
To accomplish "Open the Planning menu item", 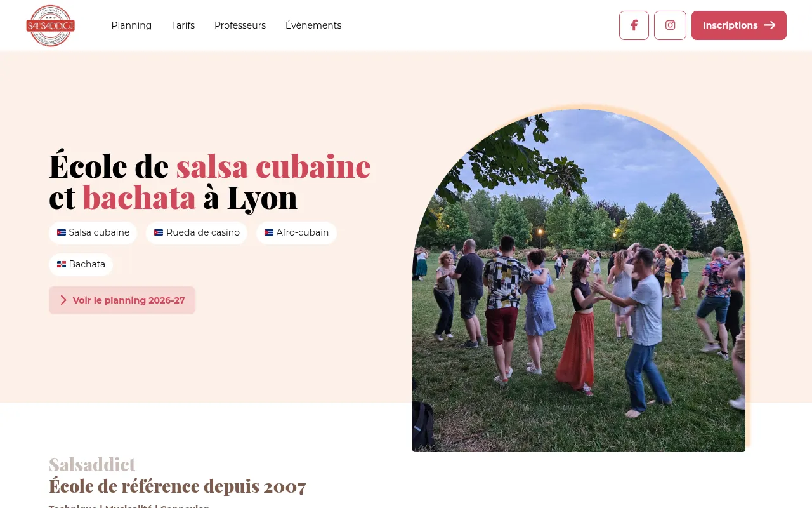I will [131, 25].
